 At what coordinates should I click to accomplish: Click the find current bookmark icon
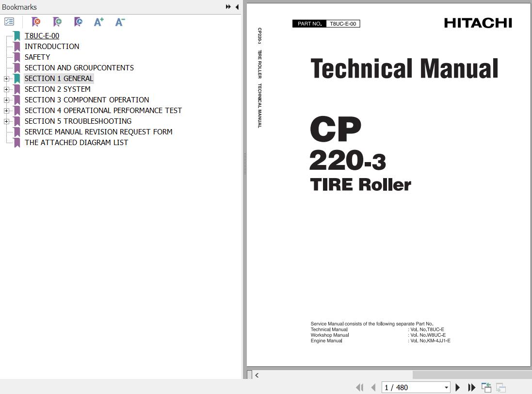[78, 22]
